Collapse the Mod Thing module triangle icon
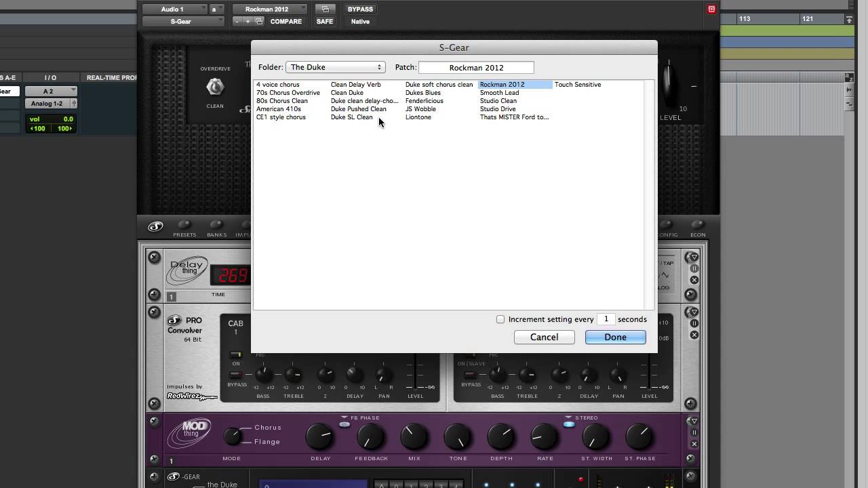Screen dimensions: 868x488 (x=694, y=422)
